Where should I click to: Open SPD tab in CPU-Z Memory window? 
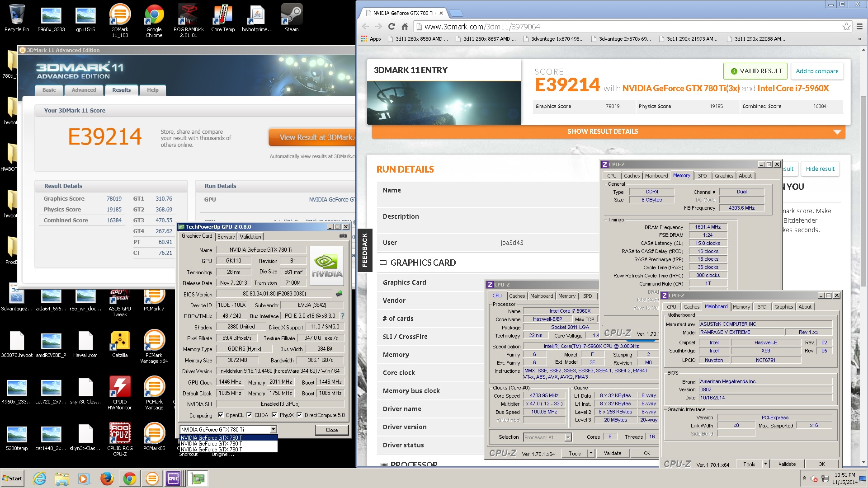(x=702, y=176)
